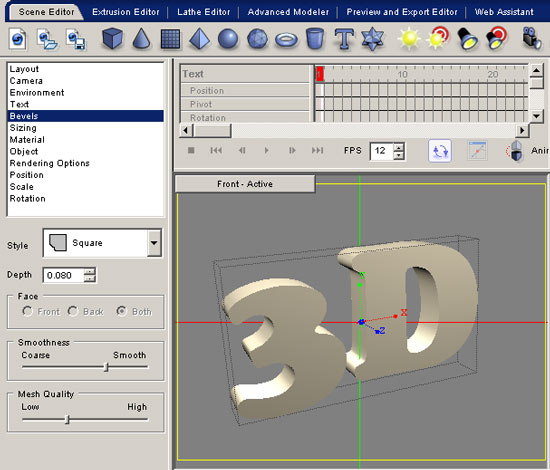Add a smooth sphere primitive
The height and width of the screenshot is (470, 550).
228,39
